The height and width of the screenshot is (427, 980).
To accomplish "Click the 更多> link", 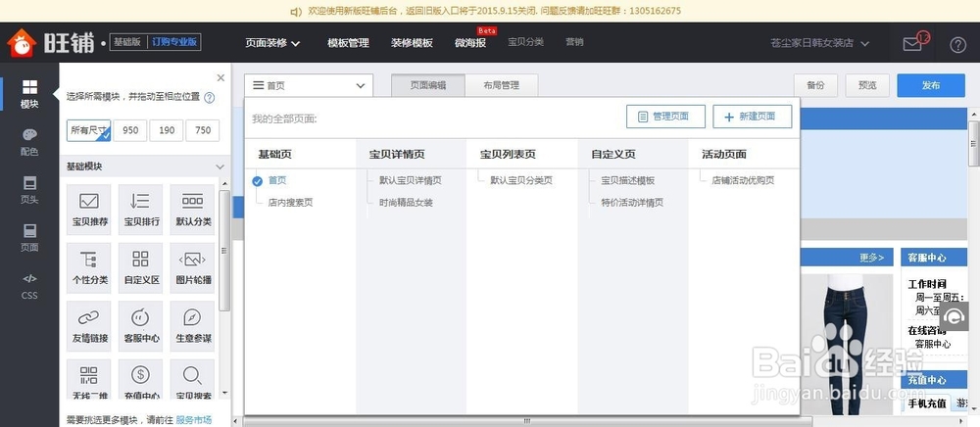I will pyautogui.click(x=872, y=258).
